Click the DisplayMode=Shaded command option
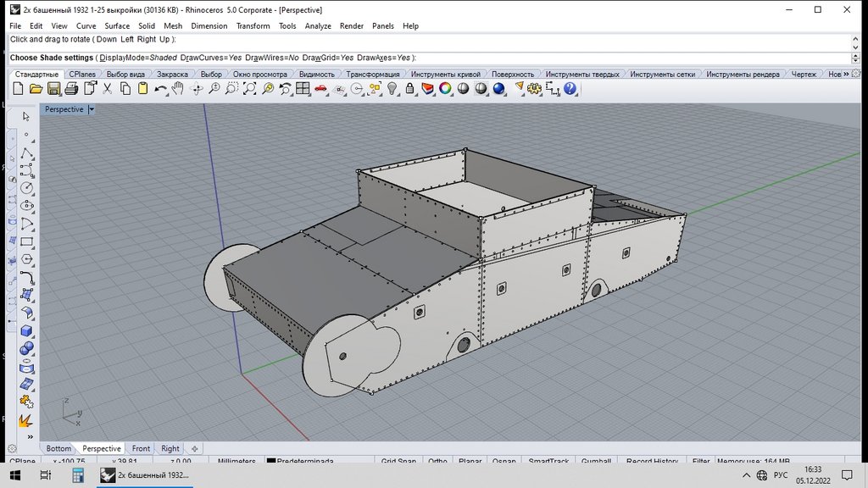Viewport: 868px width, 488px height. [138, 58]
